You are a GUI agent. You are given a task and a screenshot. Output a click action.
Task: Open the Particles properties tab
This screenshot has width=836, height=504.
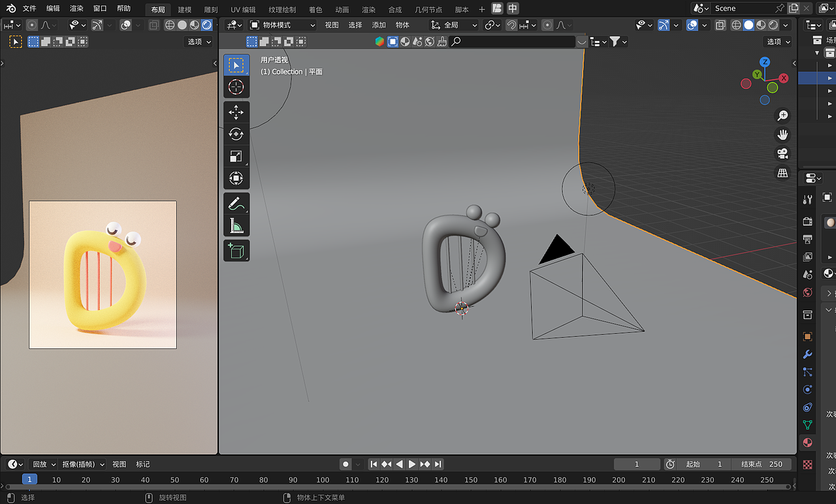pos(808,372)
